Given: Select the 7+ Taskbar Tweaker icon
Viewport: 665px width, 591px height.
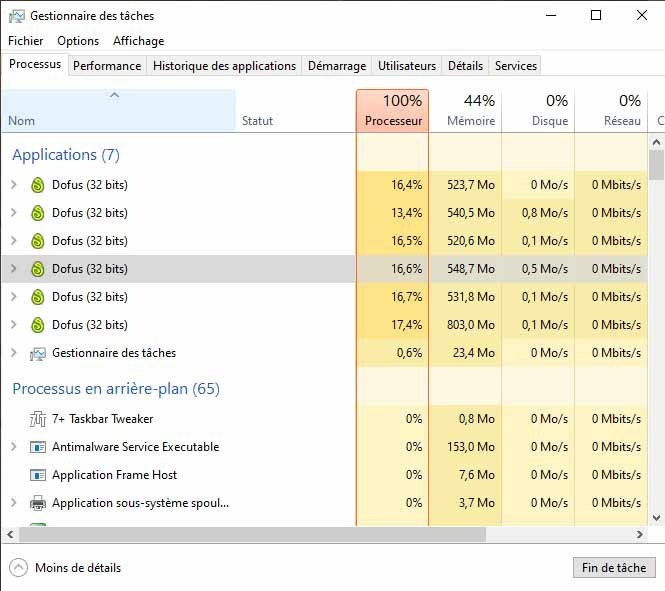Looking at the screenshot, I should point(38,419).
